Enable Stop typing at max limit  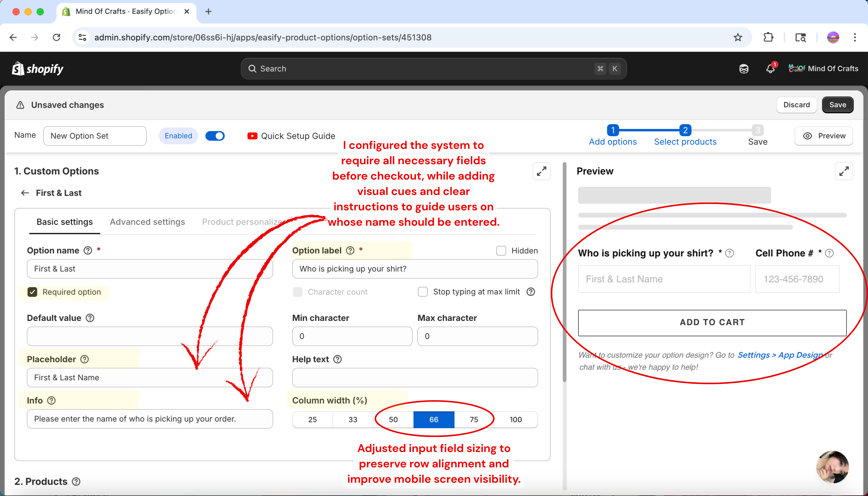423,292
